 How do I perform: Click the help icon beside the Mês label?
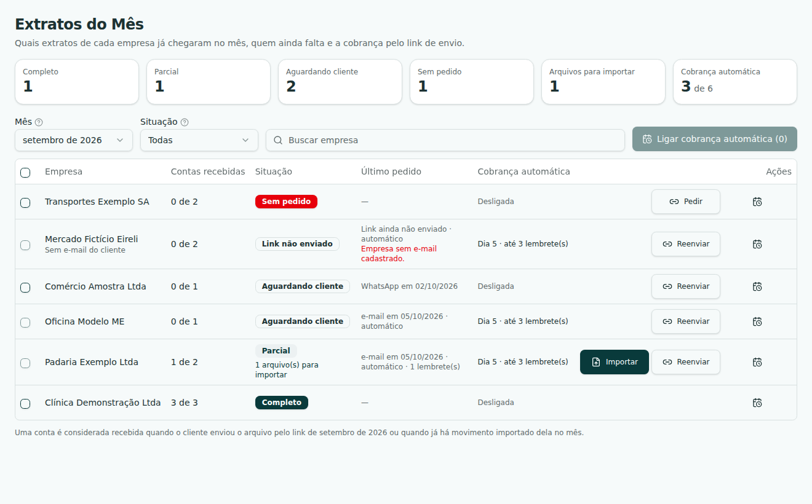(39, 122)
